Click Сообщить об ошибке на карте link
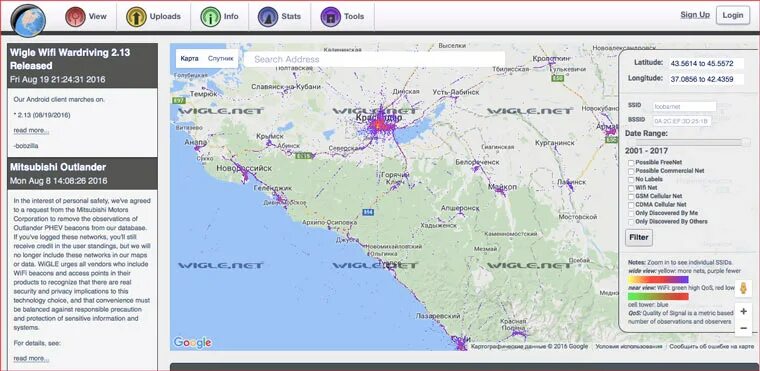This screenshot has height=371, width=760. 712,347
